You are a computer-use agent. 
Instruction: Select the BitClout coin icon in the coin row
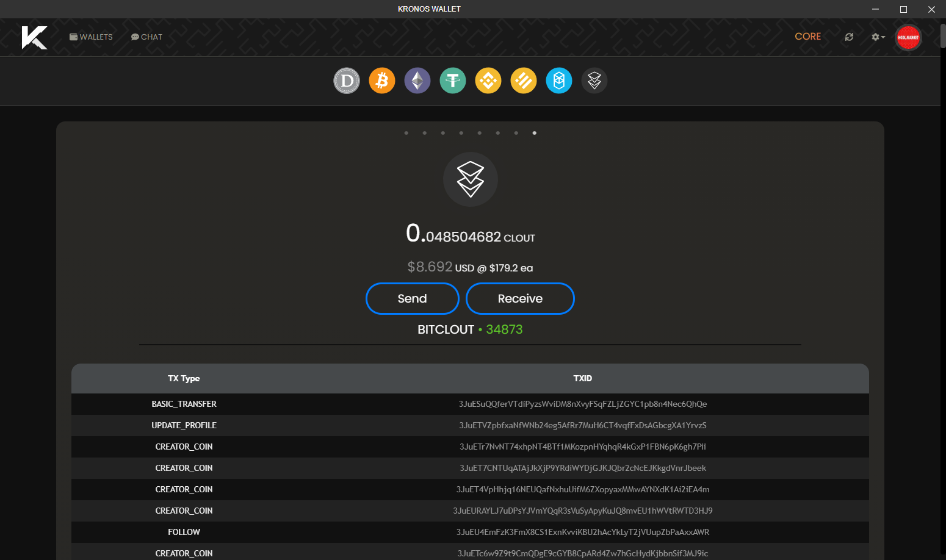(594, 81)
